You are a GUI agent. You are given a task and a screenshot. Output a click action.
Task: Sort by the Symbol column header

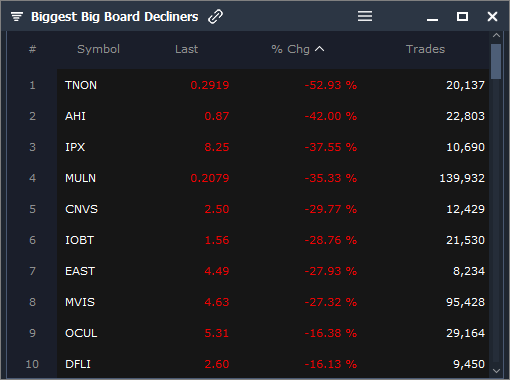(x=98, y=49)
